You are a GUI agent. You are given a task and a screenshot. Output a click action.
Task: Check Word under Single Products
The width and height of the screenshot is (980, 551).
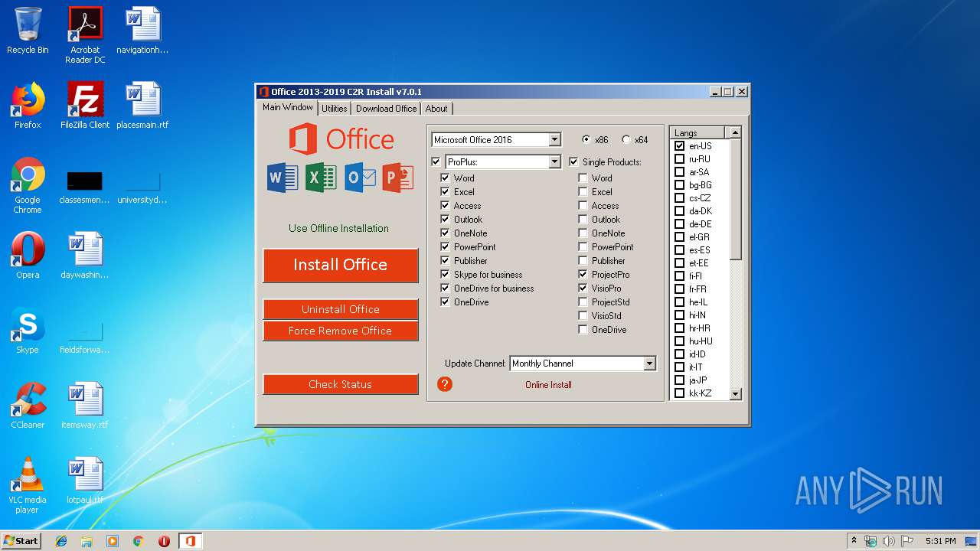click(x=583, y=178)
